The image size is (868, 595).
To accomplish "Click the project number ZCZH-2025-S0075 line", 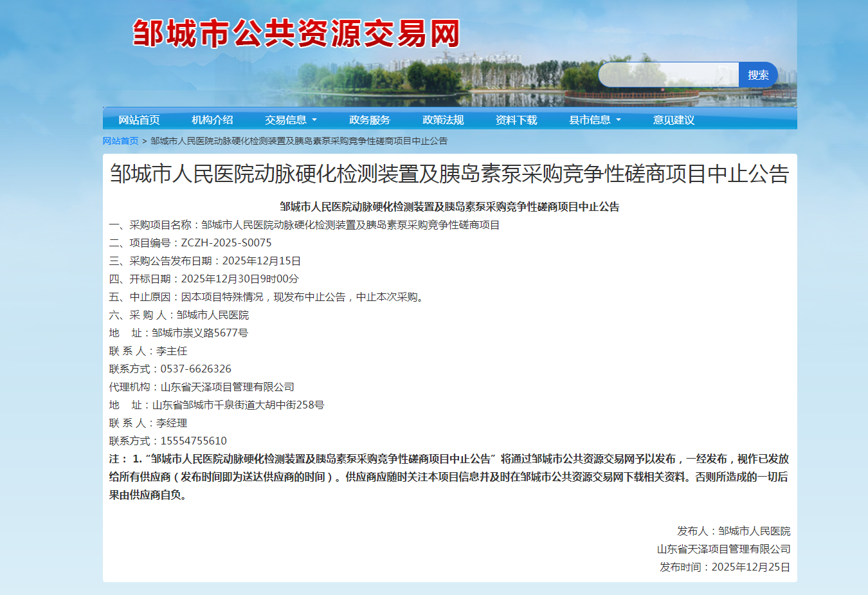I will pos(190,243).
